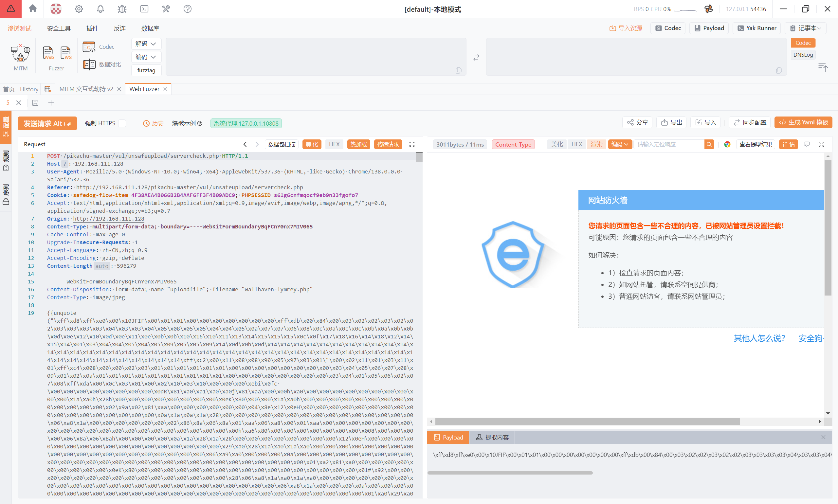Click the notification bell icon
The image size is (838, 504).
coord(100,9)
